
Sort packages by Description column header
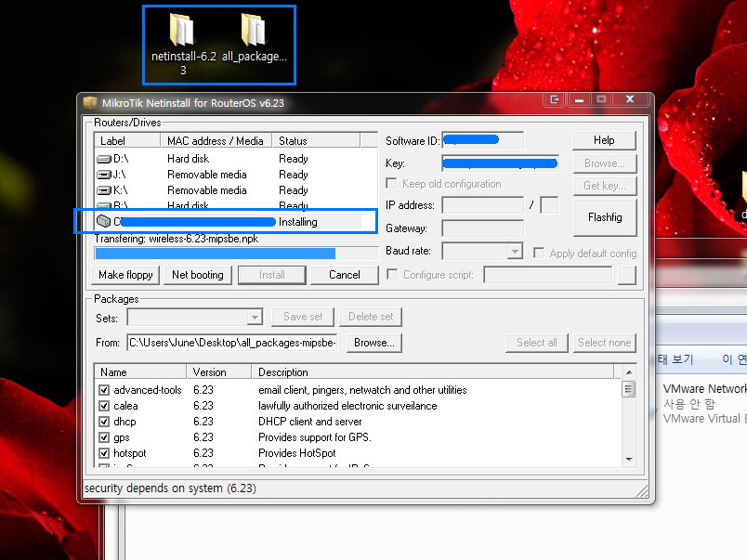(x=433, y=371)
